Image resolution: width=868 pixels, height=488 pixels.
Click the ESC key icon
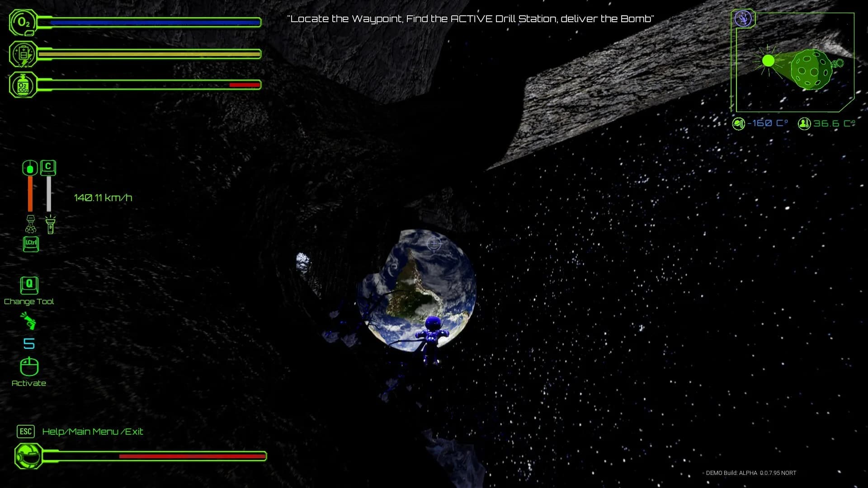click(26, 432)
